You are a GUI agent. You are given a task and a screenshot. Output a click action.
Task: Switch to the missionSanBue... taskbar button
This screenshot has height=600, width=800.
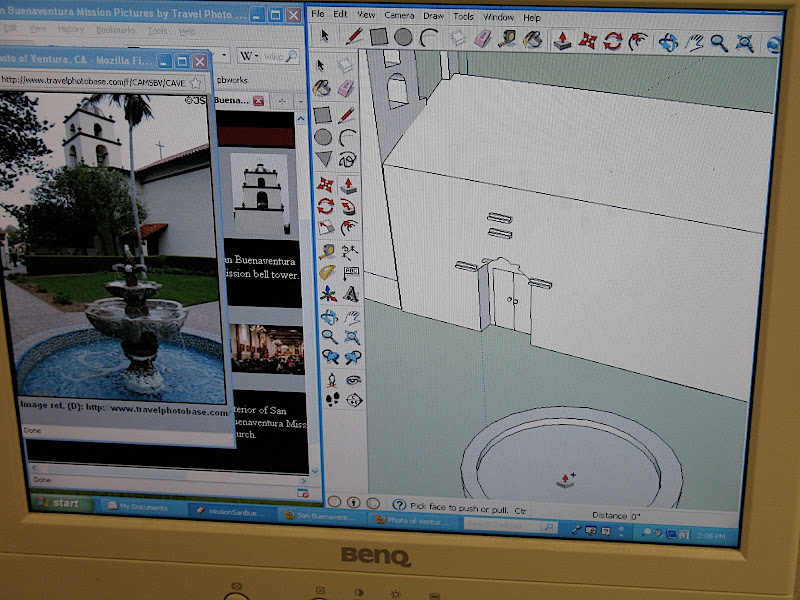[232, 512]
